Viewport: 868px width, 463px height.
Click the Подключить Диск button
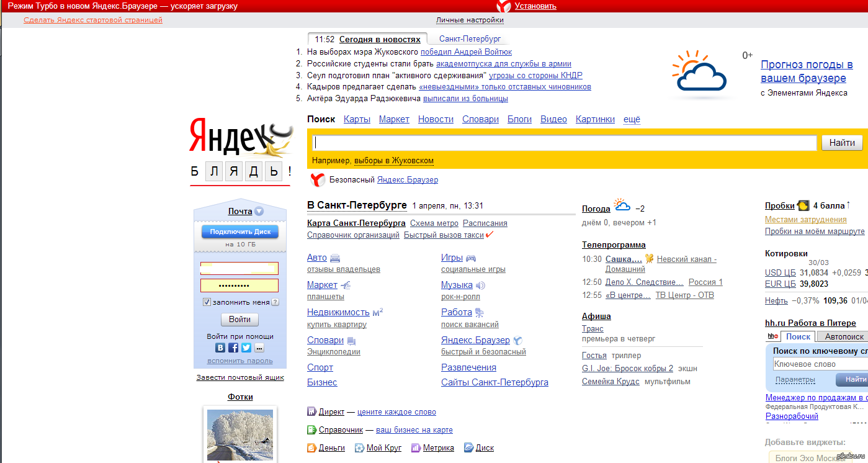(240, 232)
